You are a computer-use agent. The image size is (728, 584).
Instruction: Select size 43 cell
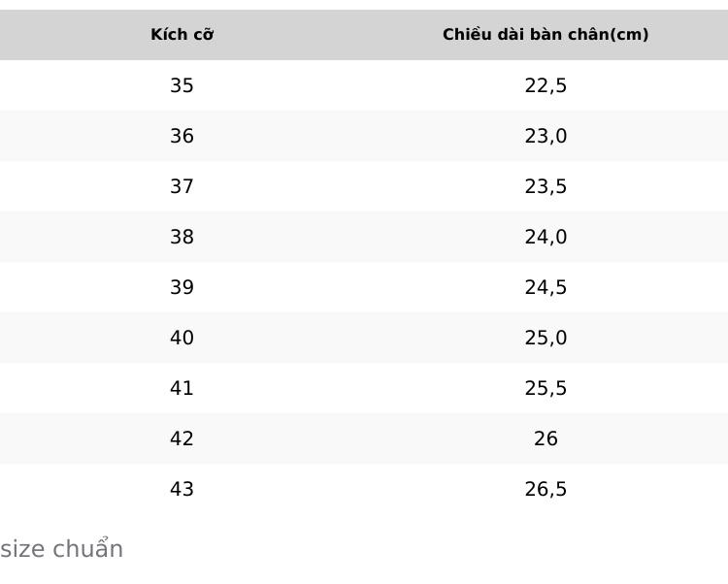(x=182, y=489)
